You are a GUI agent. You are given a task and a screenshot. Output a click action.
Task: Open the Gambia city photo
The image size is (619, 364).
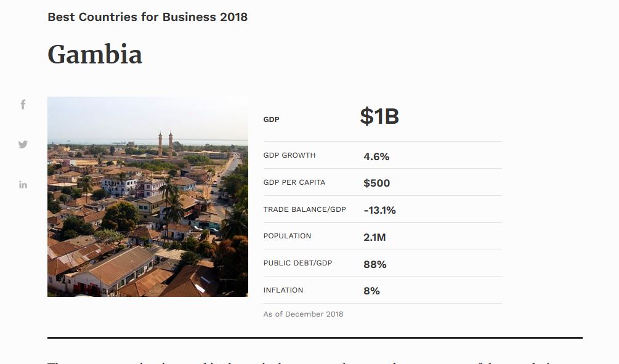(x=148, y=196)
